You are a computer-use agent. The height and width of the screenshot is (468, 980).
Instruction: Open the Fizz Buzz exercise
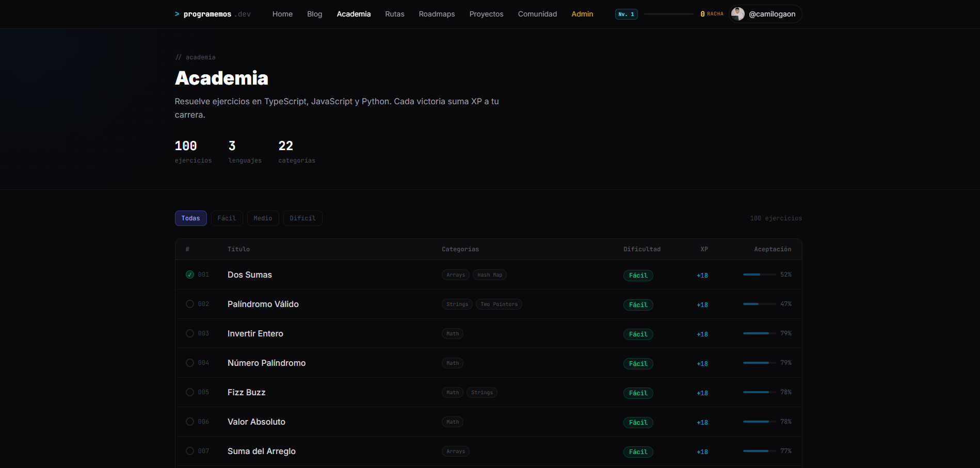click(x=247, y=393)
